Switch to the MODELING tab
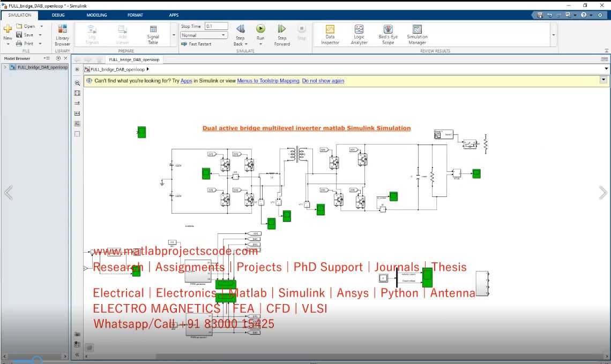This screenshot has height=364, width=611. pos(96,15)
